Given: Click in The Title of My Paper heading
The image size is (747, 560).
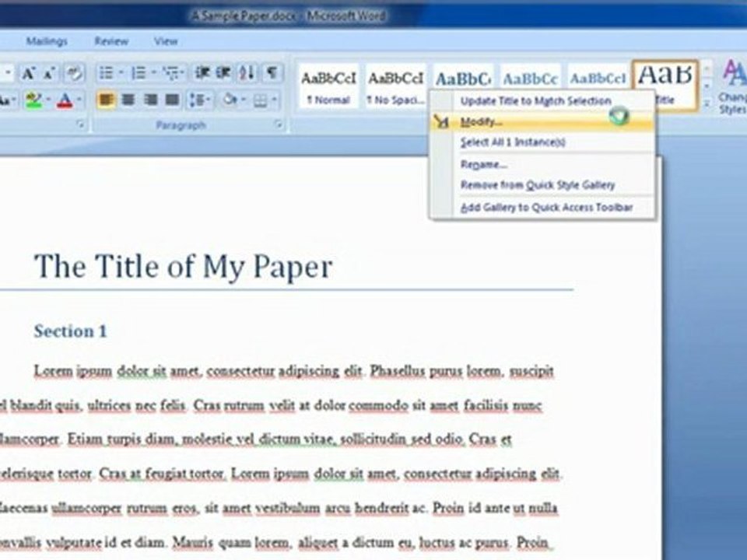Looking at the screenshot, I should 184,266.
